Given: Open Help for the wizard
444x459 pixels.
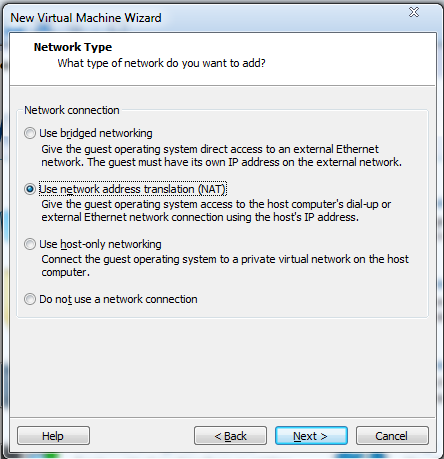Looking at the screenshot, I should (53, 435).
